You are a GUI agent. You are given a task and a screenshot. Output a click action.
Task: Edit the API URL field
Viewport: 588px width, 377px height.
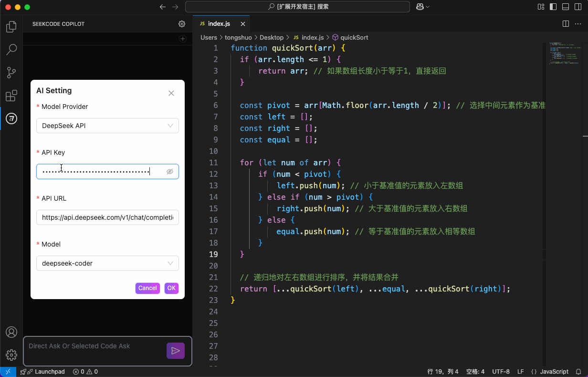point(107,217)
